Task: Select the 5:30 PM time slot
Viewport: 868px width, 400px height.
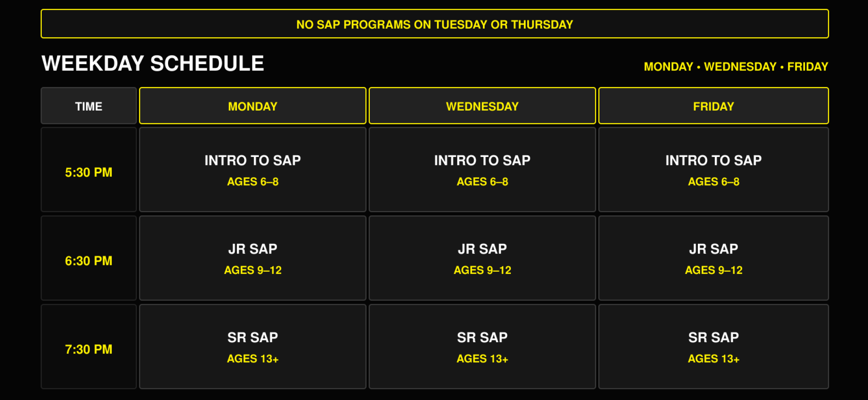Action: coord(89,170)
